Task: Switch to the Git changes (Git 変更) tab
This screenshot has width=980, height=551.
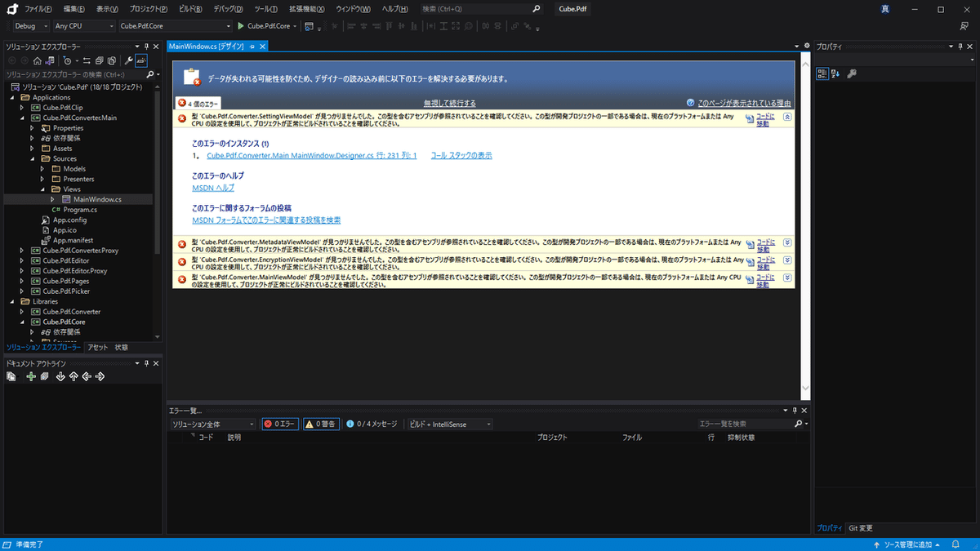Action: pos(861,528)
